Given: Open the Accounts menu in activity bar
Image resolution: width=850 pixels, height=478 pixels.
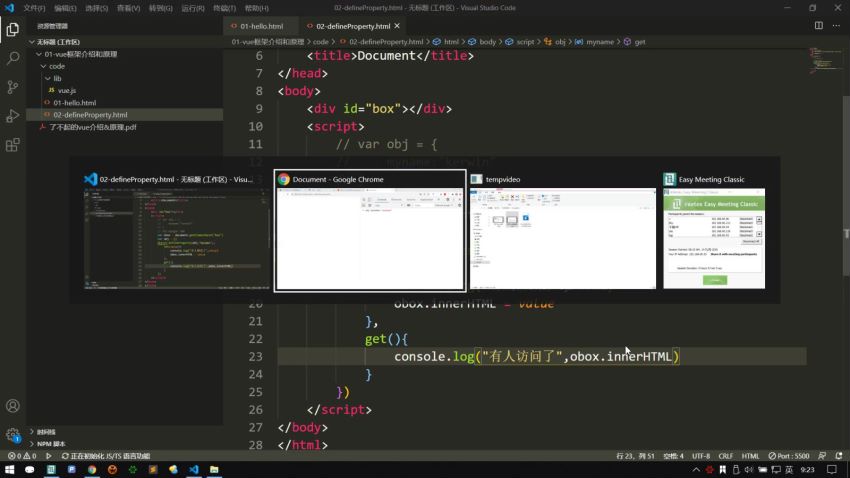Looking at the screenshot, I should [x=12, y=406].
